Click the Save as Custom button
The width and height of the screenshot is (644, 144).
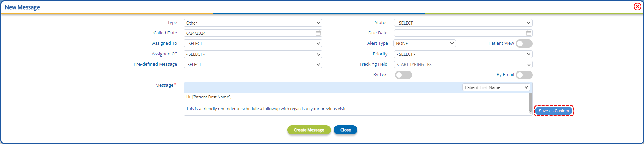tap(554, 111)
